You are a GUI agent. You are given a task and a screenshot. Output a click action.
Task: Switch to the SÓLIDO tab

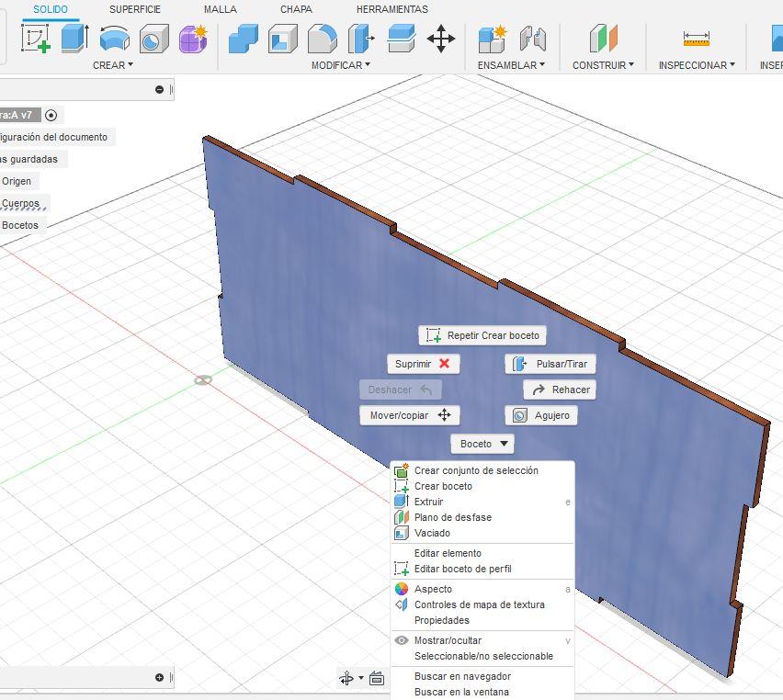(51, 9)
